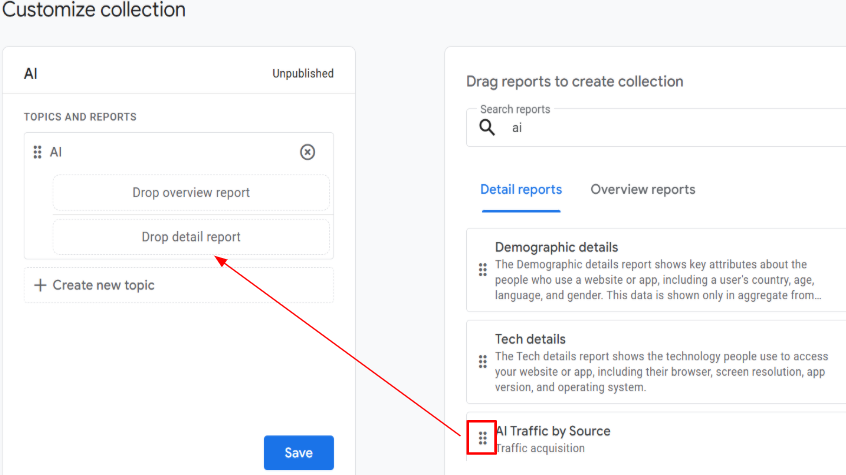Click the AI topic drag handle

[x=37, y=152]
